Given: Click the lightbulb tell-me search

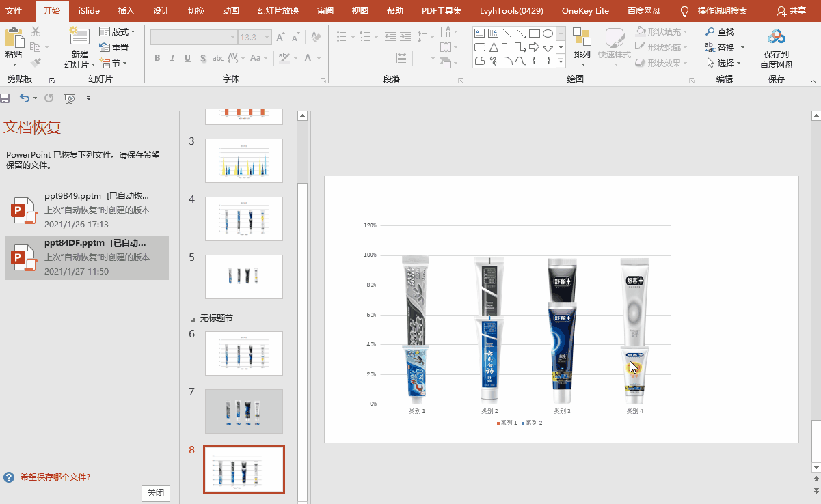Looking at the screenshot, I should [685, 11].
